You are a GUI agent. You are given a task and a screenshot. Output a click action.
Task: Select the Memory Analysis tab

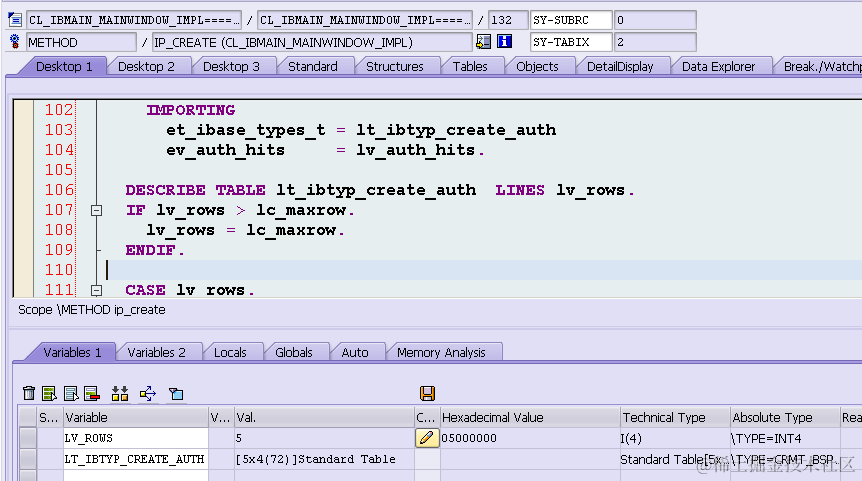[x=441, y=352]
